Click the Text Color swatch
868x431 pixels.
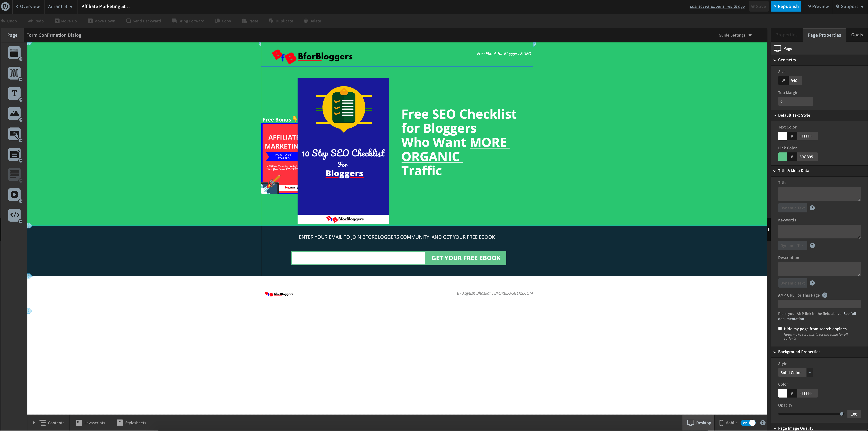point(782,136)
